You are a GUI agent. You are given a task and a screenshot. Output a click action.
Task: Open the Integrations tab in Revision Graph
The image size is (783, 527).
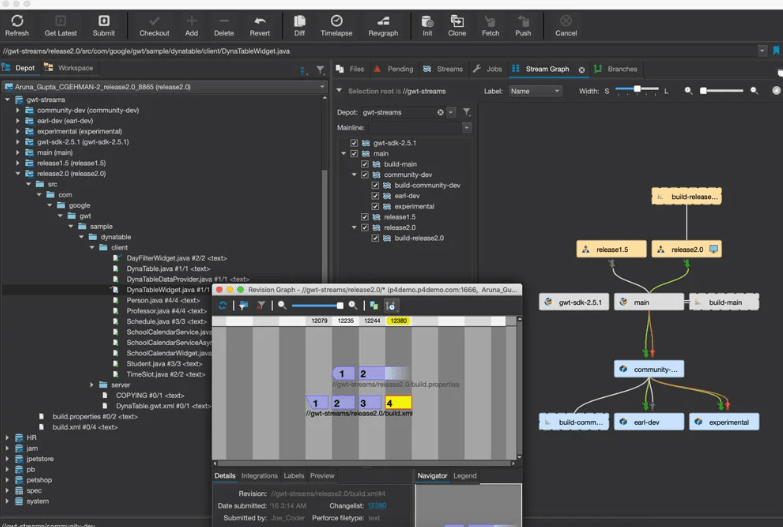click(259, 476)
